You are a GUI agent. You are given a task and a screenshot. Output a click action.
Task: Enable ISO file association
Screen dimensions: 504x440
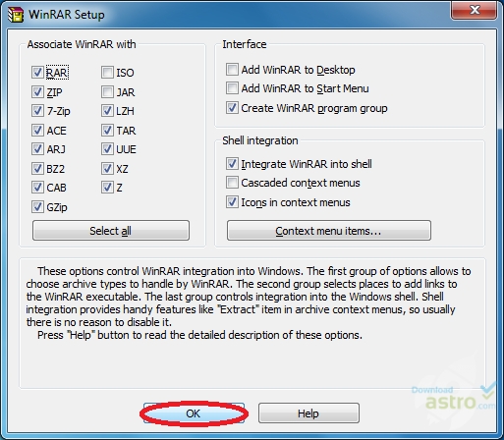(x=107, y=73)
